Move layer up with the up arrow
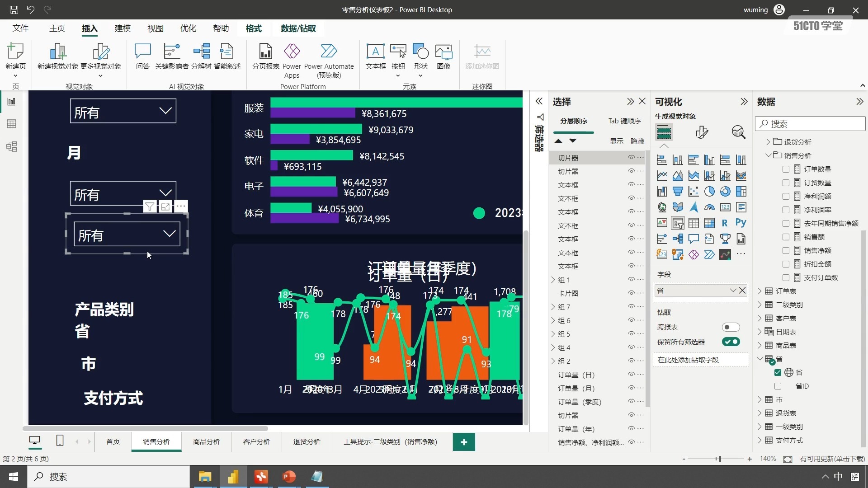This screenshot has height=488, width=868. point(558,141)
